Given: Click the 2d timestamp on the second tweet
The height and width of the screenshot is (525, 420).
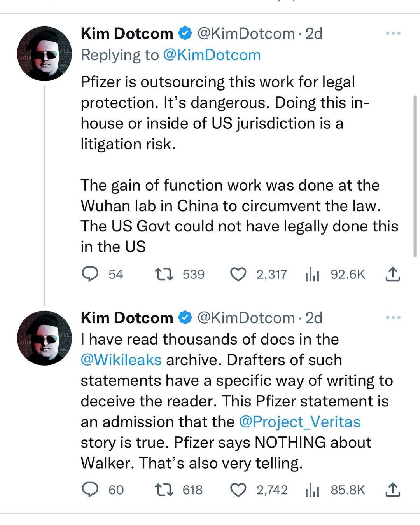Looking at the screenshot, I should click(x=314, y=318).
